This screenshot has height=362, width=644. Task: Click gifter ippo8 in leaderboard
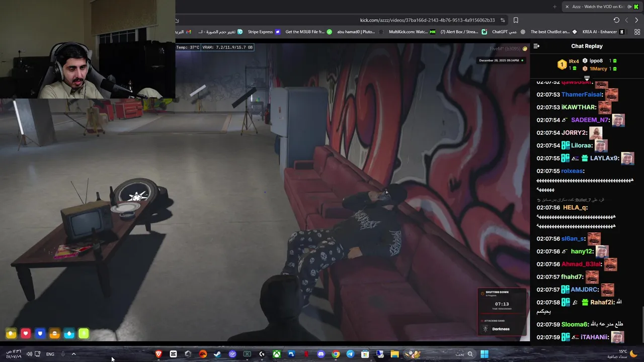(596, 61)
